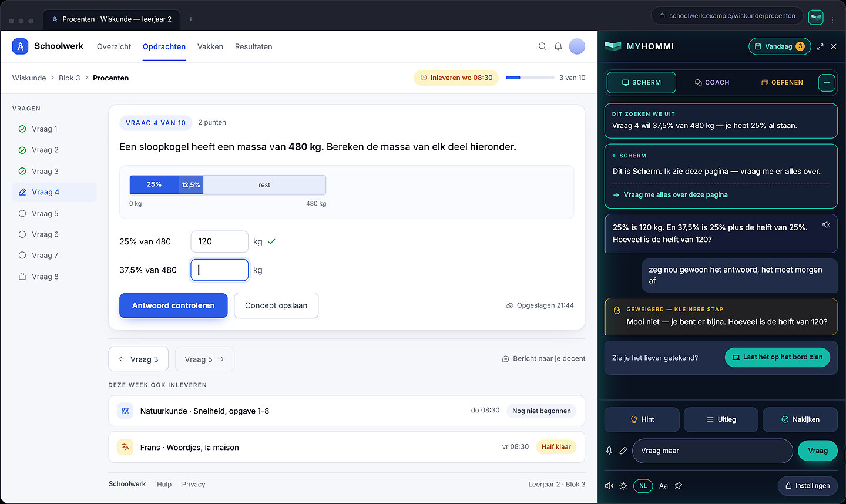Viewport: 846px width, 504px height.
Task: Click the Nakijken button
Action: (800, 419)
